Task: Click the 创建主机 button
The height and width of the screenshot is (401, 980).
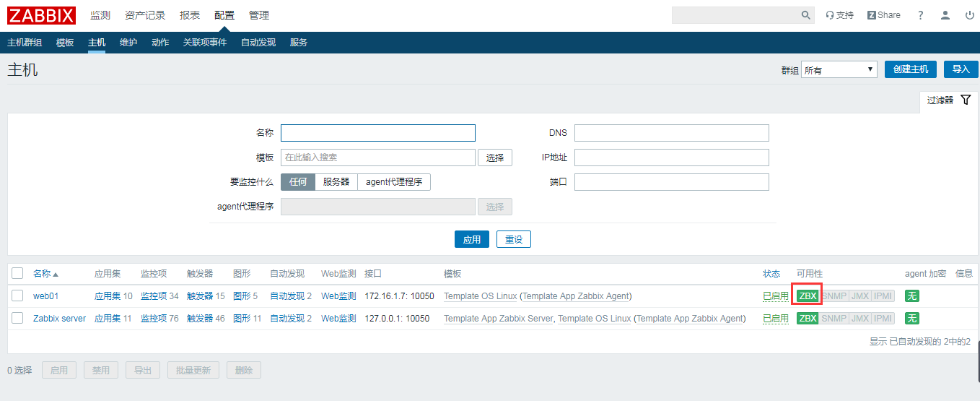Action: [x=911, y=69]
